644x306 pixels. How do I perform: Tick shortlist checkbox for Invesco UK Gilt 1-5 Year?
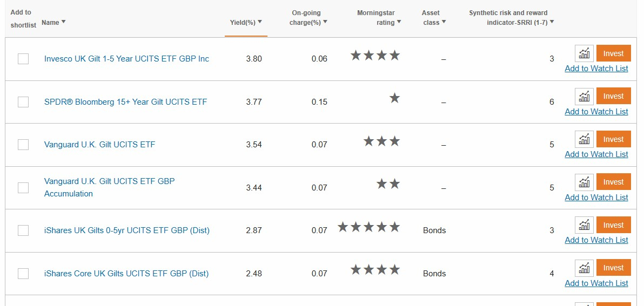click(x=23, y=59)
